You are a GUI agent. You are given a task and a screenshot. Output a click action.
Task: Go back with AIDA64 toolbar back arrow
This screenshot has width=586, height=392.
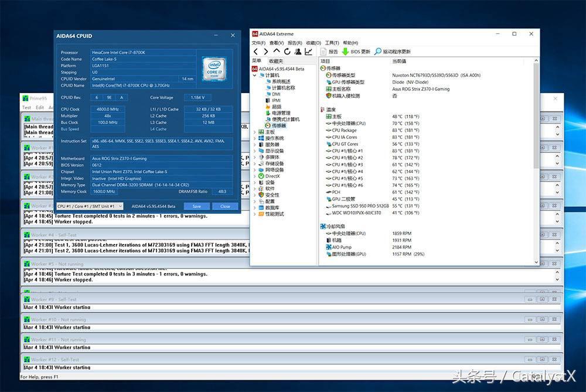255,52
